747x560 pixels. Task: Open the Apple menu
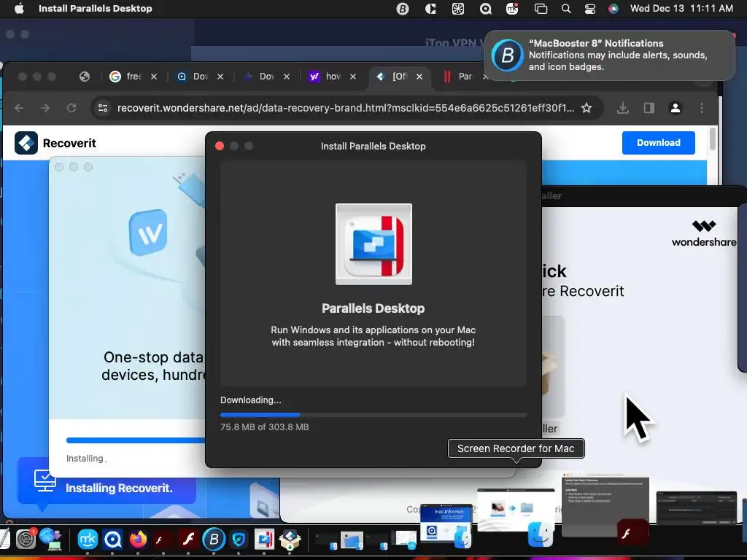tap(19, 8)
